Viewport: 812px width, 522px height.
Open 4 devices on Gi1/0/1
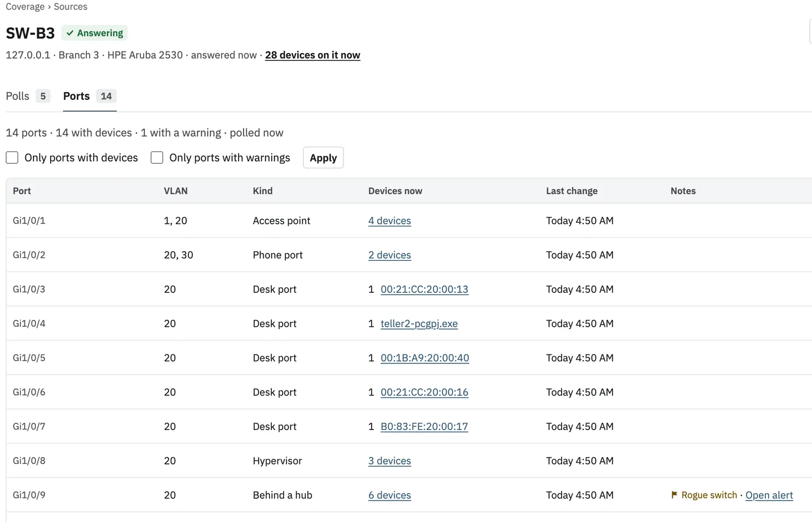[390, 221]
